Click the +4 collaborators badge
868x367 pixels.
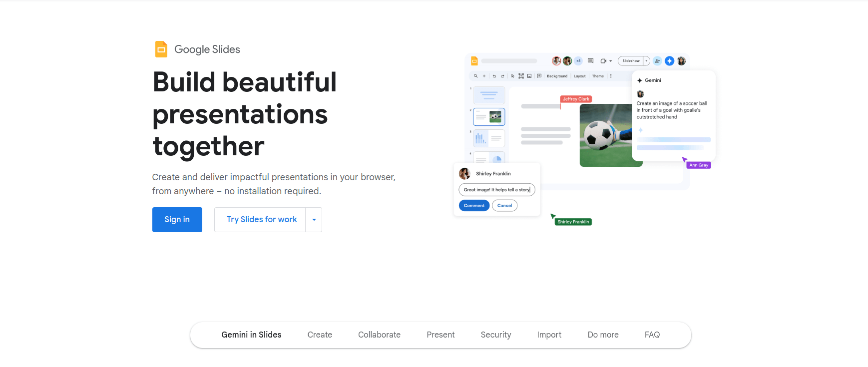578,61
